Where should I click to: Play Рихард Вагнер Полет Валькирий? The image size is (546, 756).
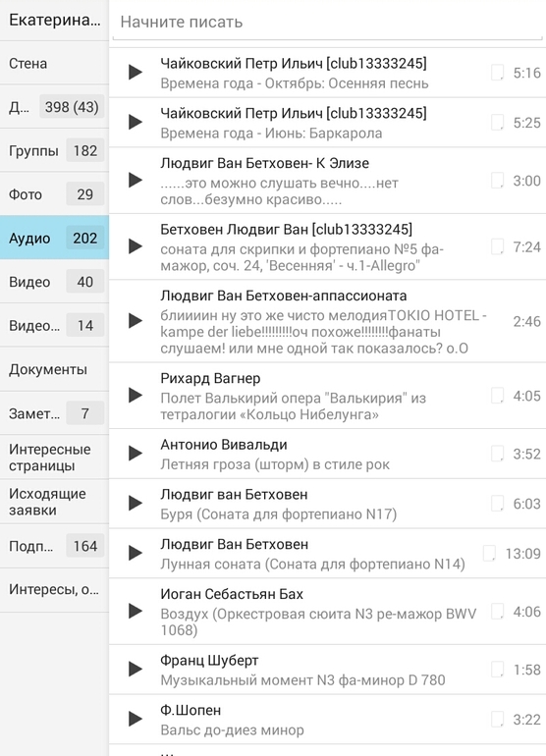coord(136,396)
